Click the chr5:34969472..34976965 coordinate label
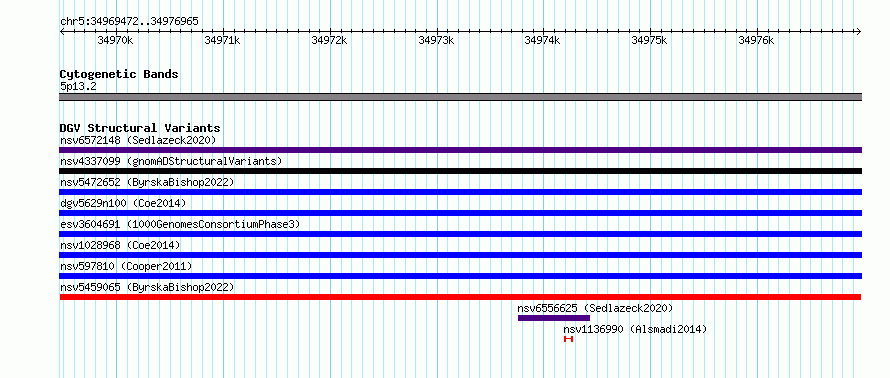890x378 pixels. 129,22
